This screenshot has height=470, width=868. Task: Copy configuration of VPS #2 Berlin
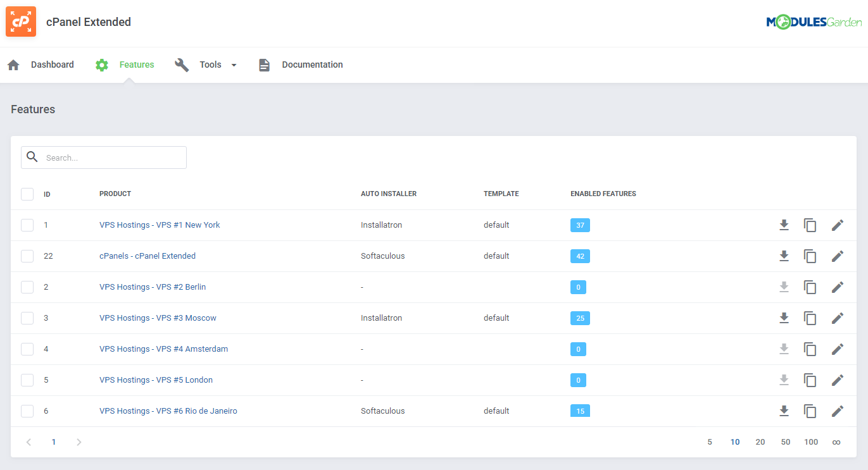(x=810, y=287)
